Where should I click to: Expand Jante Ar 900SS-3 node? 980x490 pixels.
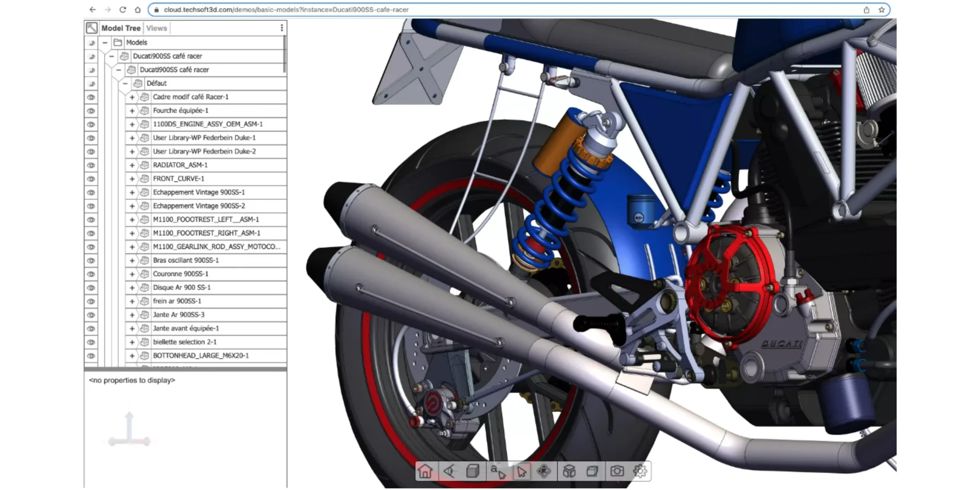click(x=132, y=315)
